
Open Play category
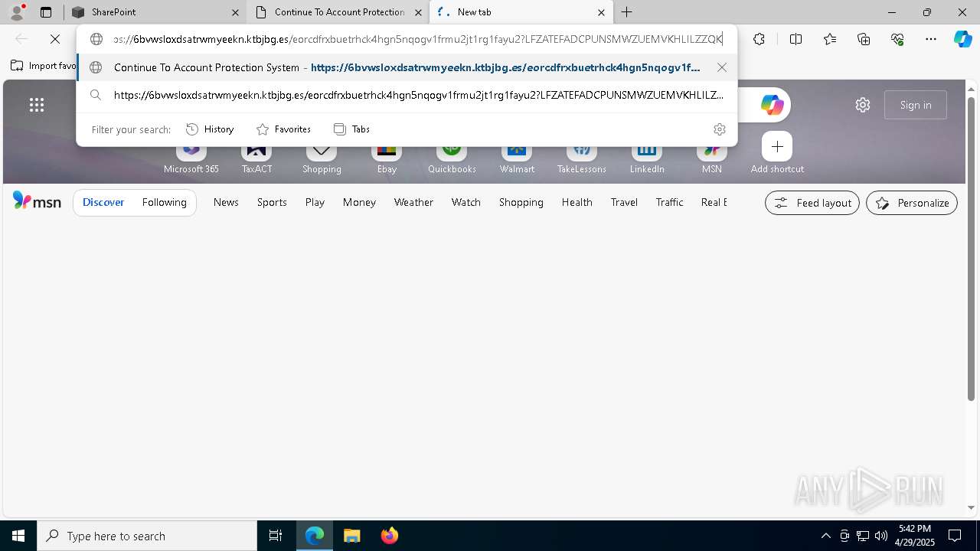click(315, 202)
